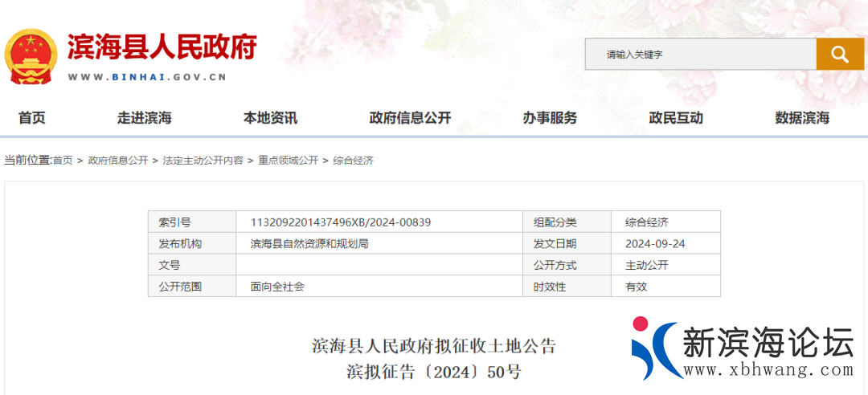Select 政府信息公开 in the navigation bar
Viewport: 868px width, 395px height.
(x=410, y=118)
